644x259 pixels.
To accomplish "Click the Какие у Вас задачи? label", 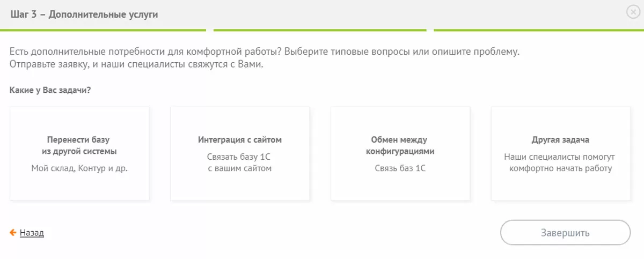I will coord(50,90).
